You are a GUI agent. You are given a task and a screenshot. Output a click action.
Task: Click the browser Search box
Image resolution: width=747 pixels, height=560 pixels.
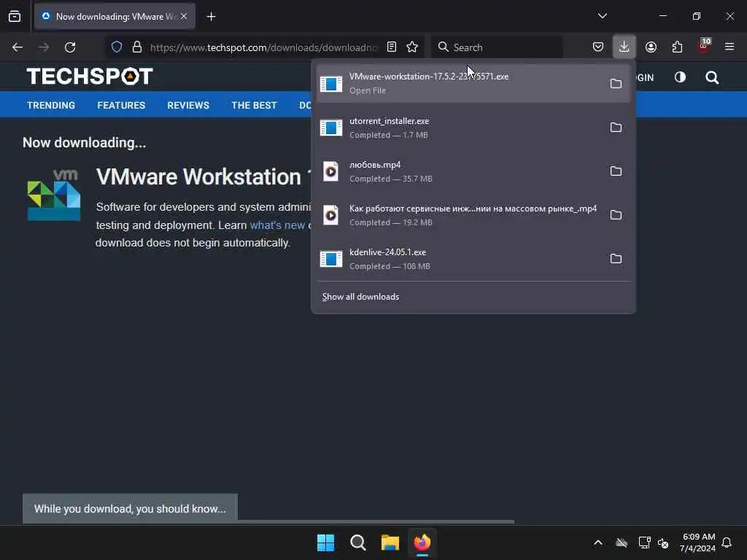point(497,47)
